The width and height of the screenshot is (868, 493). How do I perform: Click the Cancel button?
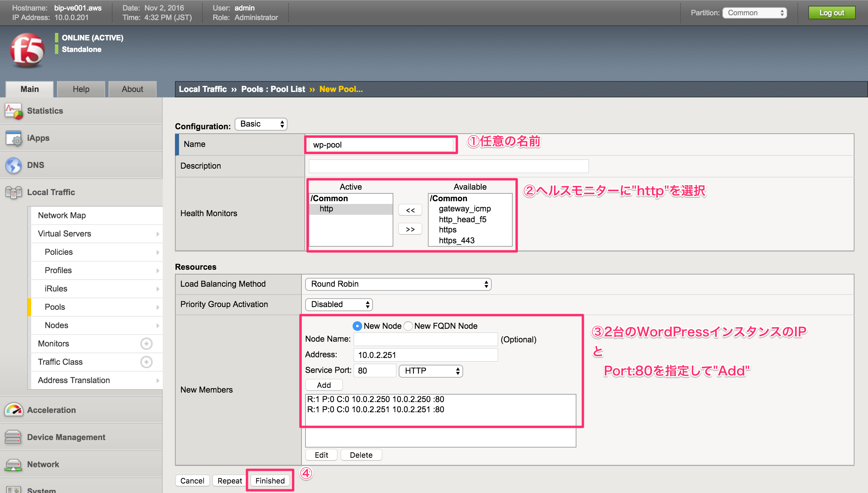[192, 481]
